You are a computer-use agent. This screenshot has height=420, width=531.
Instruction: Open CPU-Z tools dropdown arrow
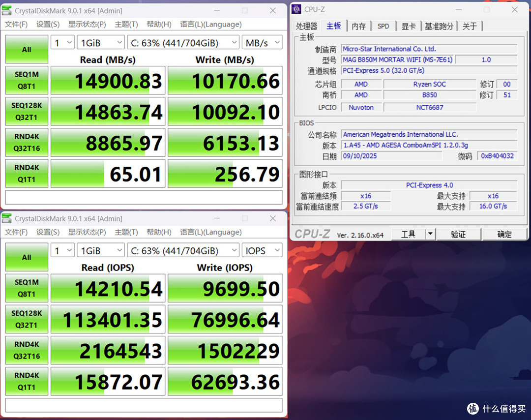(x=430, y=234)
